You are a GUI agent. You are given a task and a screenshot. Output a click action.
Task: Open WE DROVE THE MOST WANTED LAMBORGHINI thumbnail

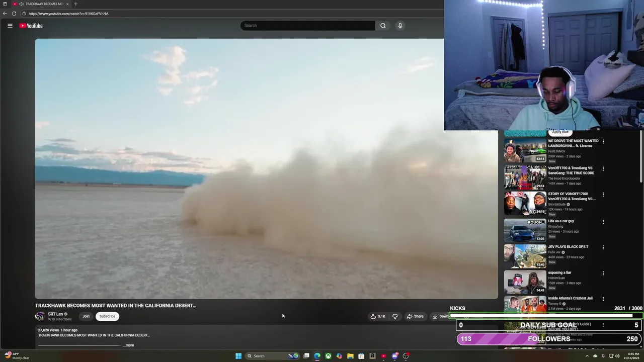(525, 150)
